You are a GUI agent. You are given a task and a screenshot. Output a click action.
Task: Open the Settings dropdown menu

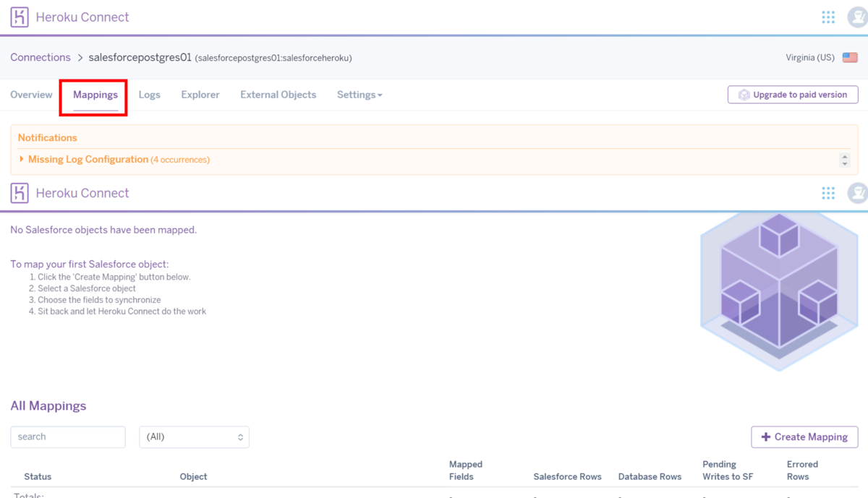coord(359,95)
